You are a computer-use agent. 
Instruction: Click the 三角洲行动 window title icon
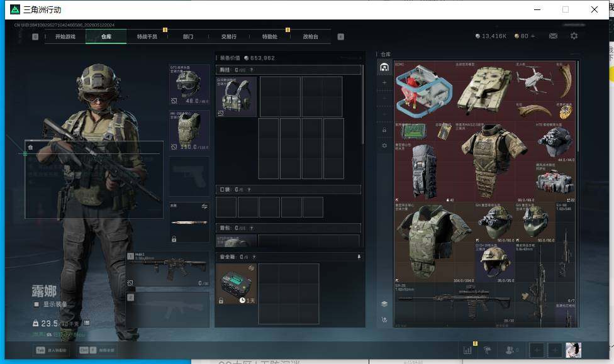(x=15, y=9)
